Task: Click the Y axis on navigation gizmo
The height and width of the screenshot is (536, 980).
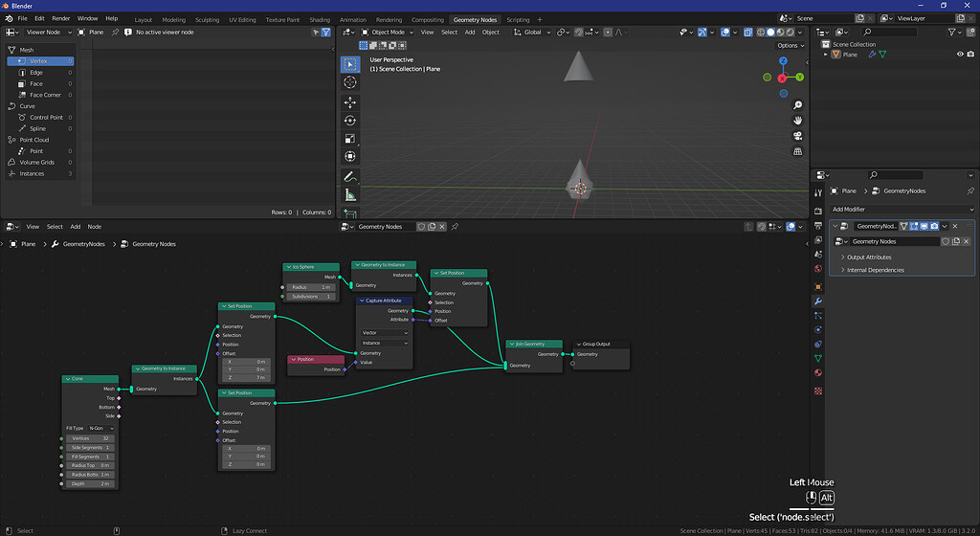Action: 799,78
